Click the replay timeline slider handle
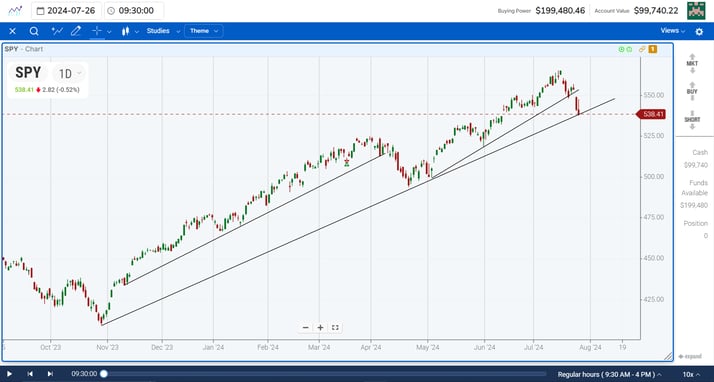 click(x=104, y=374)
